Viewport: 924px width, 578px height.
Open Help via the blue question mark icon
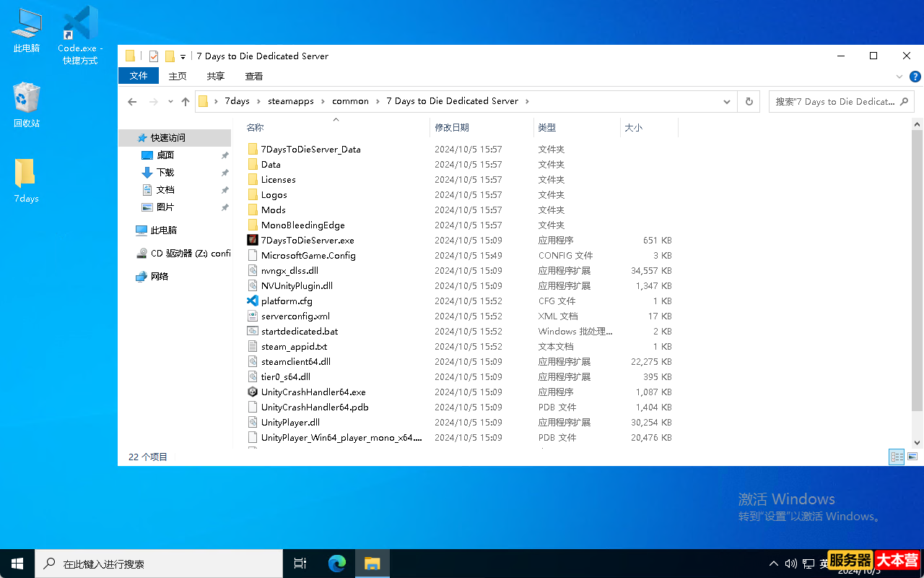tap(915, 76)
